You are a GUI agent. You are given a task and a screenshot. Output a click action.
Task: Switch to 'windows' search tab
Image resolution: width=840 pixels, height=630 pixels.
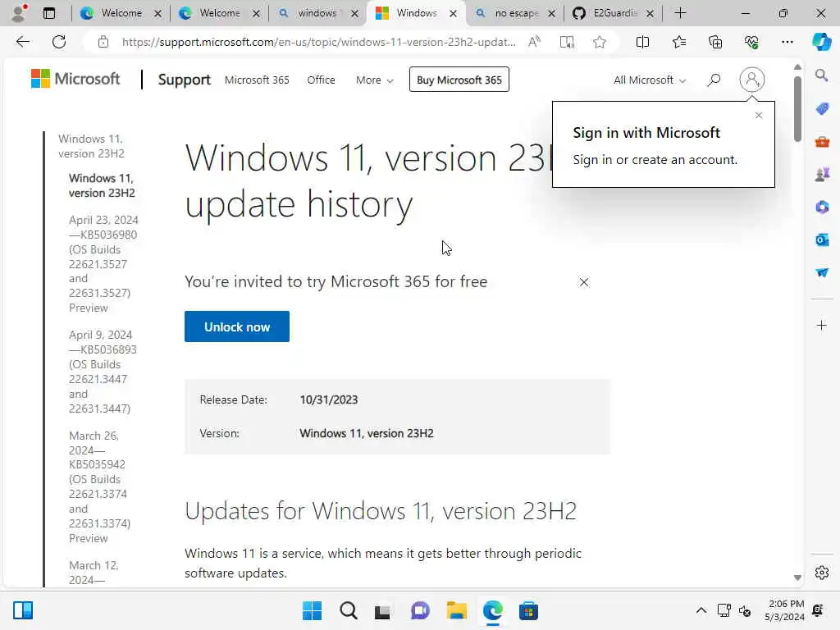(x=318, y=13)
